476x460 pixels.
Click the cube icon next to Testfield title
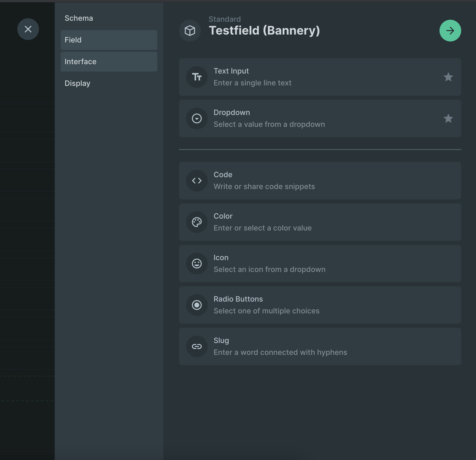[x=190, y=30]
